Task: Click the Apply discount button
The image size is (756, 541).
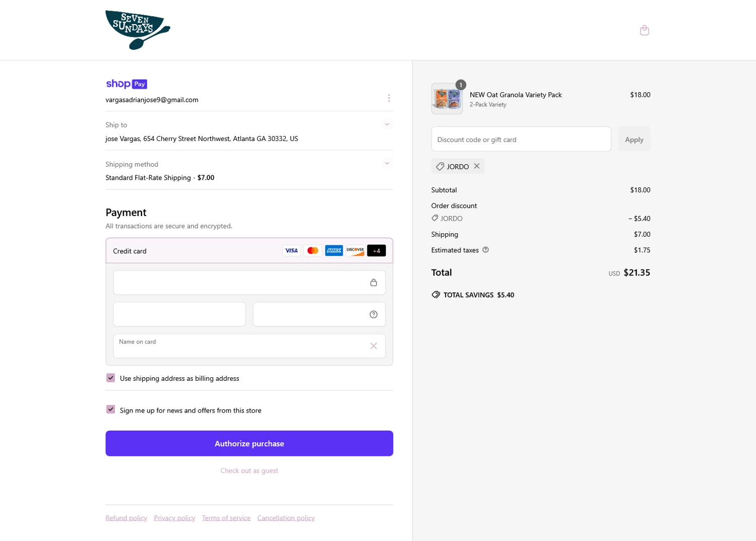Action: tap(634, 139)
